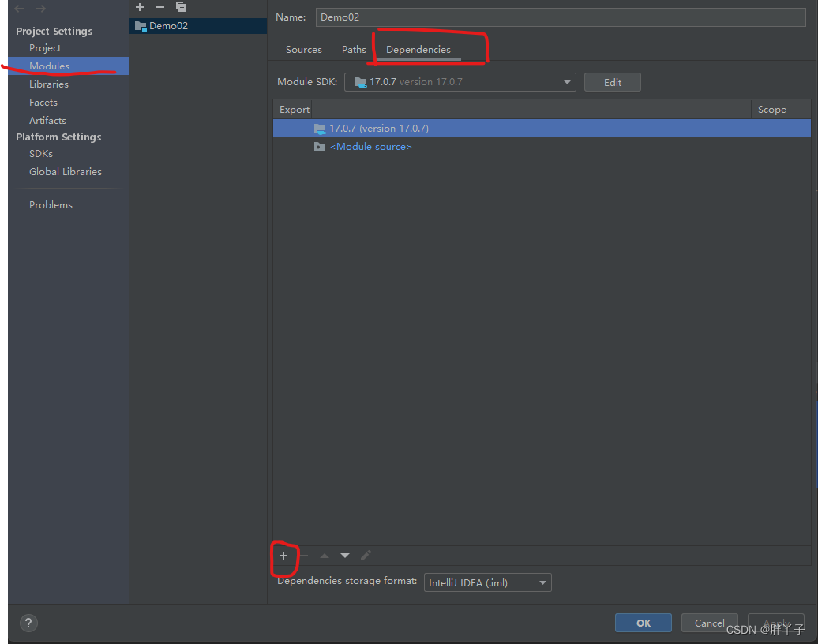Dismiss the dialog with Cancel
The width and height of the screenshot is (818, 644).
[x=709, y=622]
